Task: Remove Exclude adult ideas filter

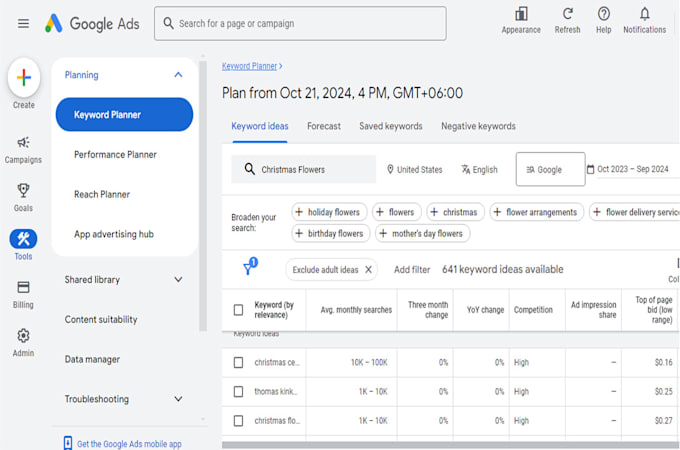Action: click(x=368, y=270)
